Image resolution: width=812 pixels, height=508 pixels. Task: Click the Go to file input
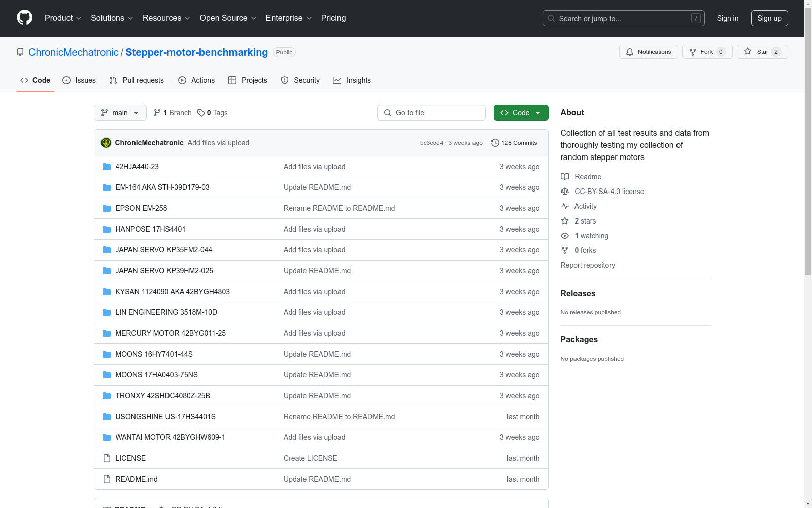431,113
